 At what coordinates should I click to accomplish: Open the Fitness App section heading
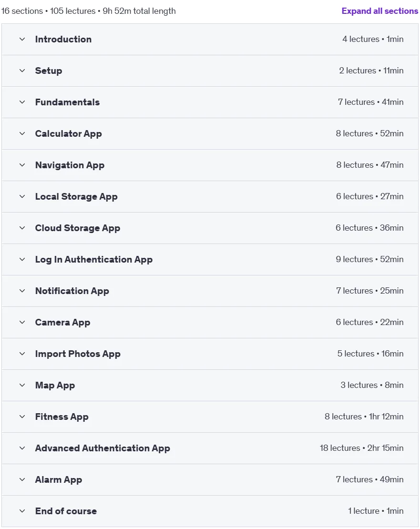click(61, 417)
